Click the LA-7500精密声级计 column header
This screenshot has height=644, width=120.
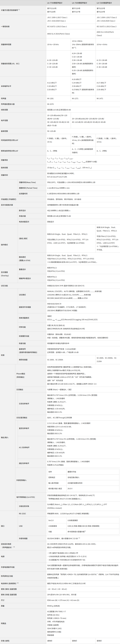(x=79, y=3)
